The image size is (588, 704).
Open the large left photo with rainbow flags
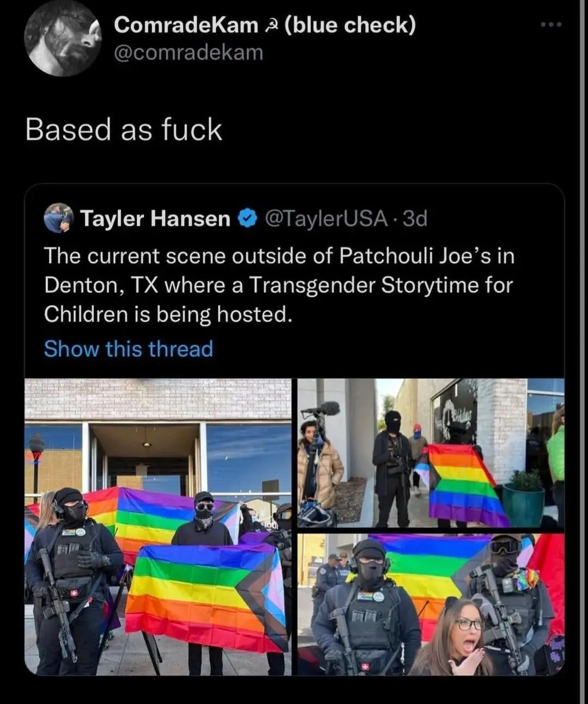point(158,527)
